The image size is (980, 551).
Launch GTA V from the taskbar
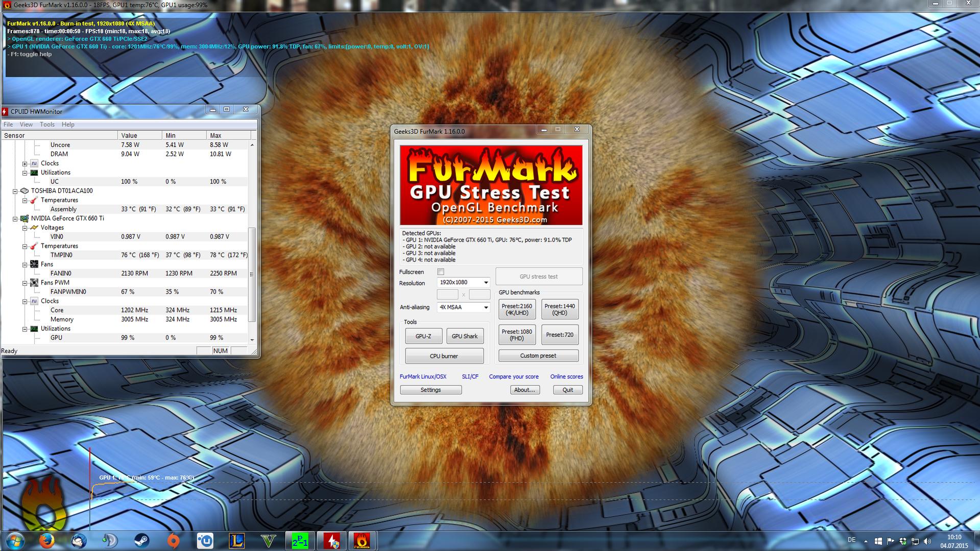[x=269, y=540]
